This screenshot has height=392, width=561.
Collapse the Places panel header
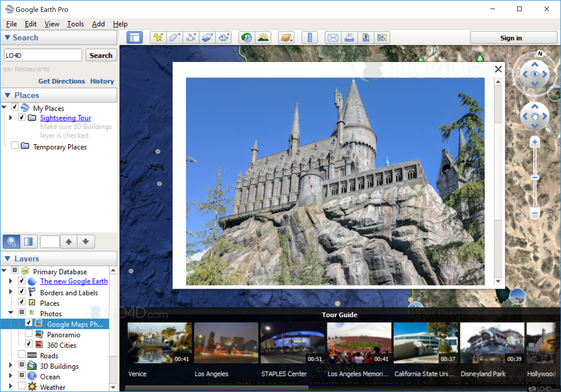(x=8, y=95)
